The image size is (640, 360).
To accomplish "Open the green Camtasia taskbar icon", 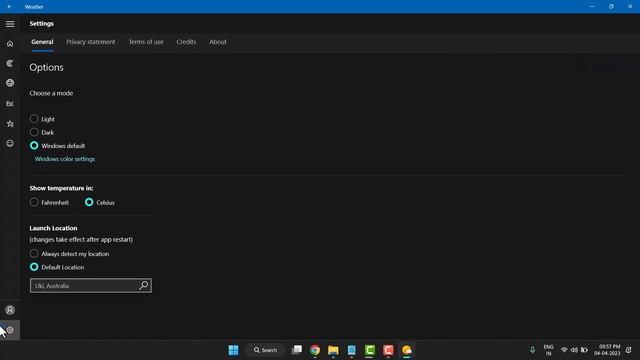I will point(370,350).
